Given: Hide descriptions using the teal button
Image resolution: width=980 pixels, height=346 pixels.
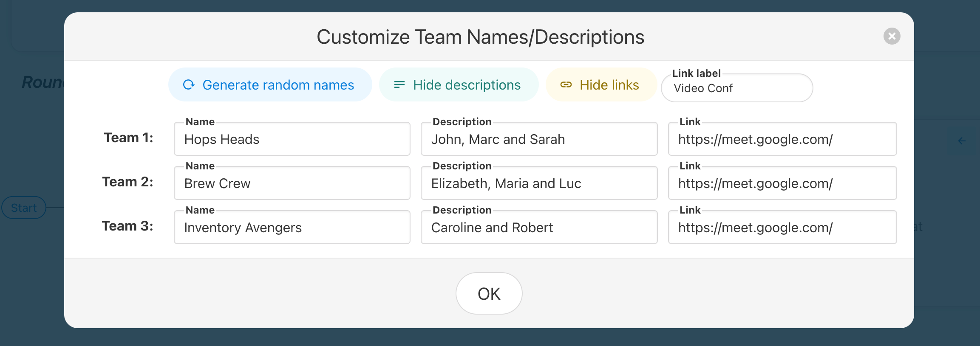Looking at the screenshot, I should 459,85.
